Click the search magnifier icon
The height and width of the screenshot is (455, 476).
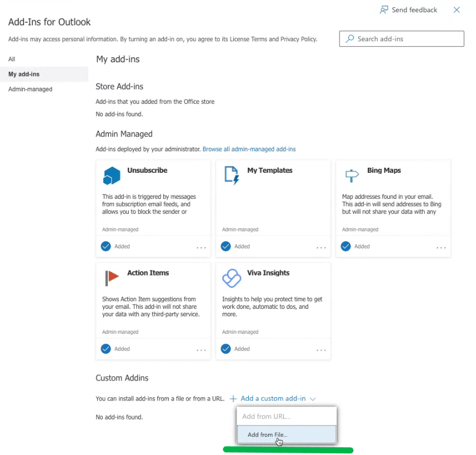[350, 38]
